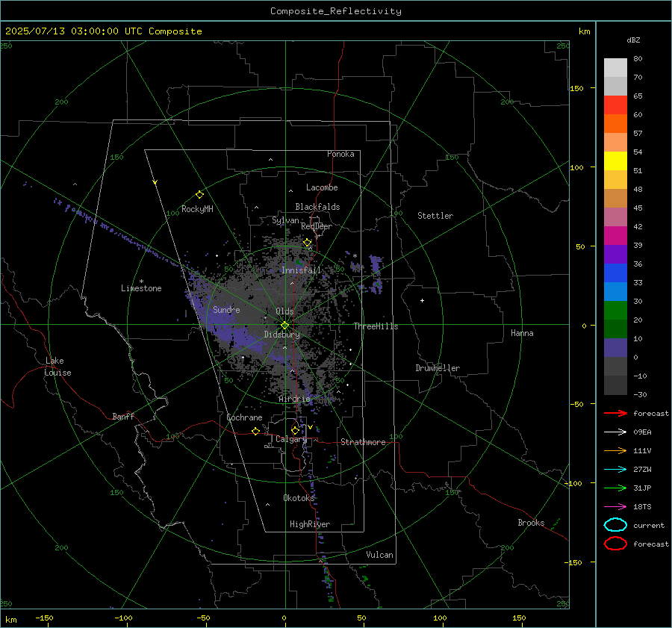Viewport: 672px width, 628px height.
Task: Click the asterisk marker above Limestone
Action: click(141, 282)
